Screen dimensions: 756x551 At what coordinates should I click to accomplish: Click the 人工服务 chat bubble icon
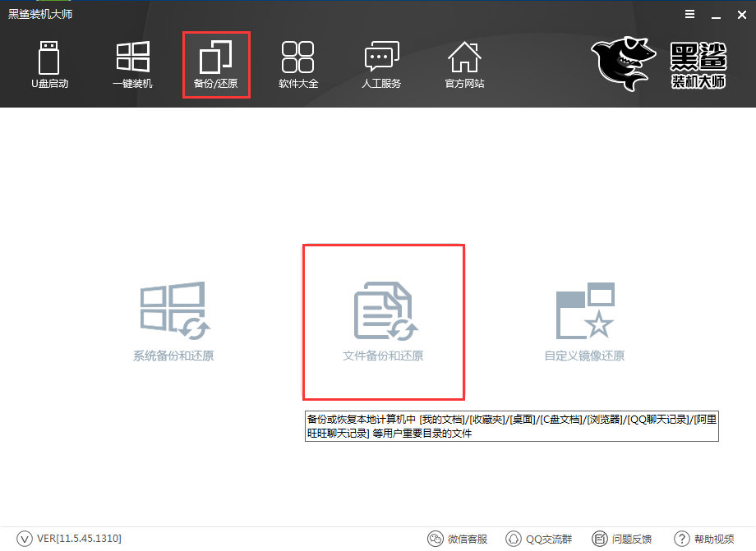click(x=381, y=64)
